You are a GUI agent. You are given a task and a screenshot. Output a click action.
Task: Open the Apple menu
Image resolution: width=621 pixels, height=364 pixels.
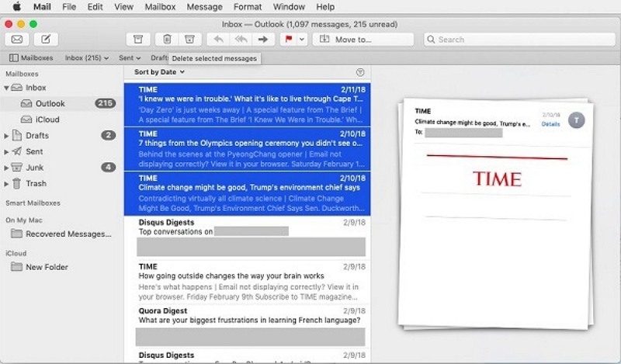(16, 7)
